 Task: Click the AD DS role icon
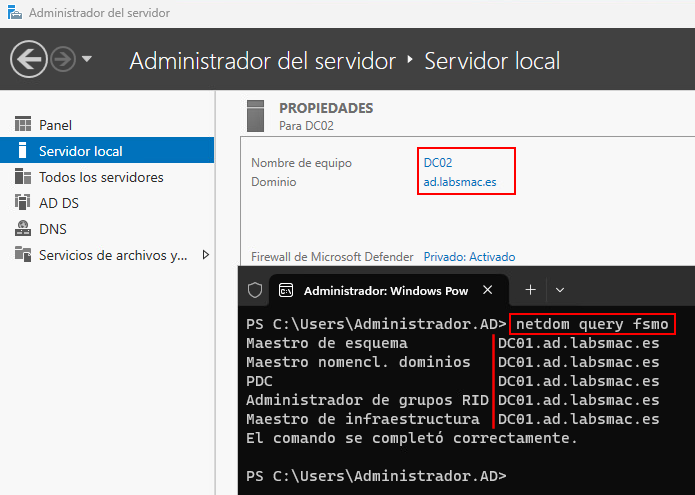point(23,203)
